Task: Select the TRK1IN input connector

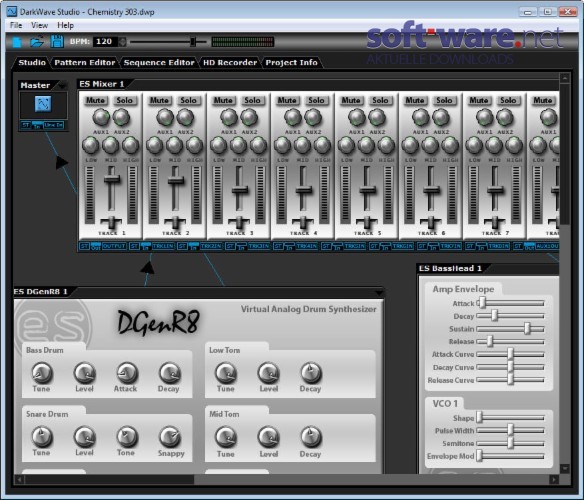Action: [163, 246]
